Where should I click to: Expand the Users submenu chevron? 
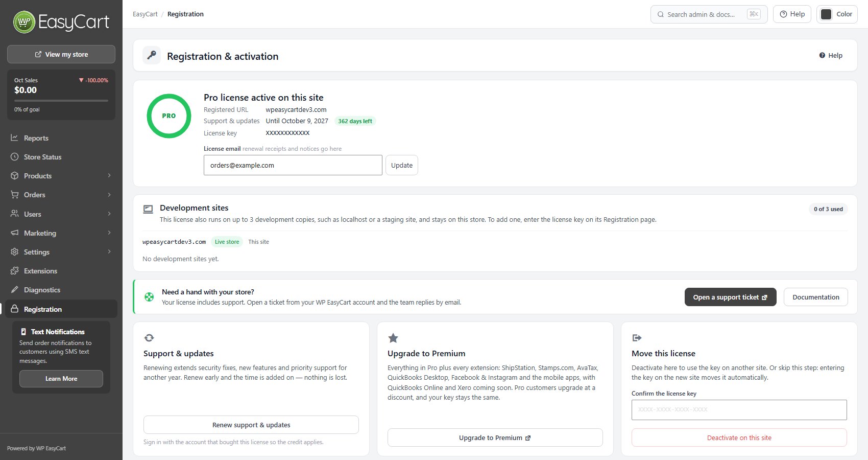(x=109, y=214)
